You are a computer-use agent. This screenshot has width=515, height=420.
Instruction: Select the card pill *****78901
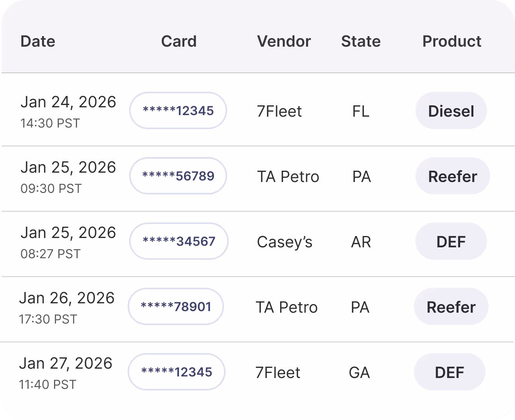point(175,306)
